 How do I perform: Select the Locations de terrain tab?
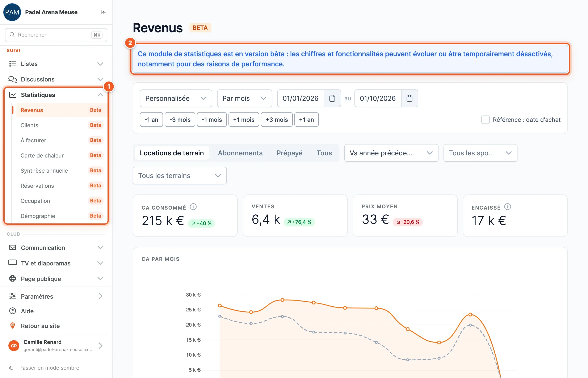point(172,153)
